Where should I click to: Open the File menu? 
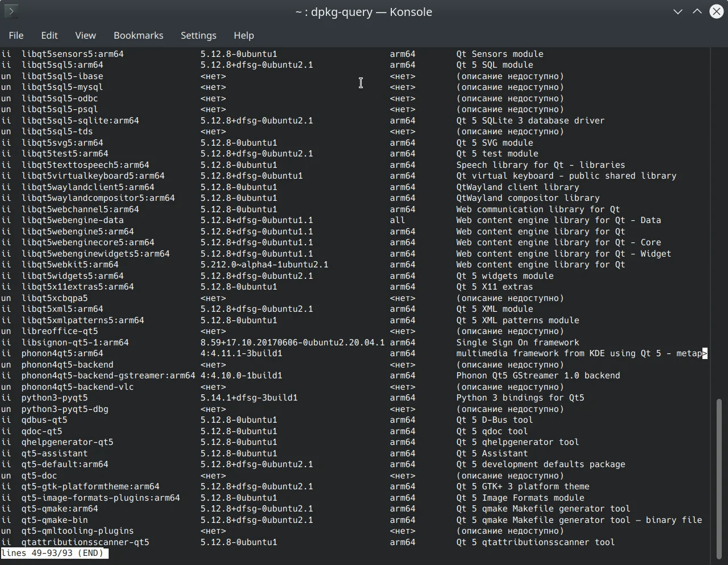click(x=16, y=35)
